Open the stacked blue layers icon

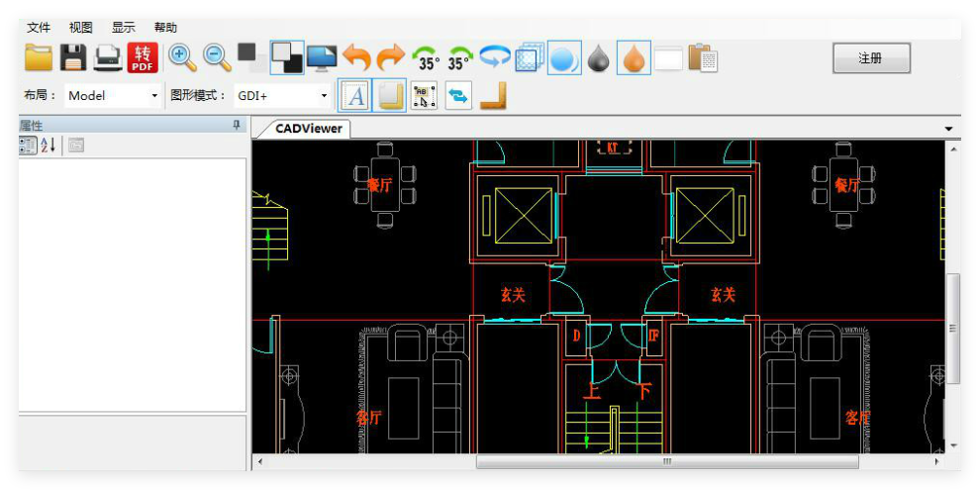point(530,57)
